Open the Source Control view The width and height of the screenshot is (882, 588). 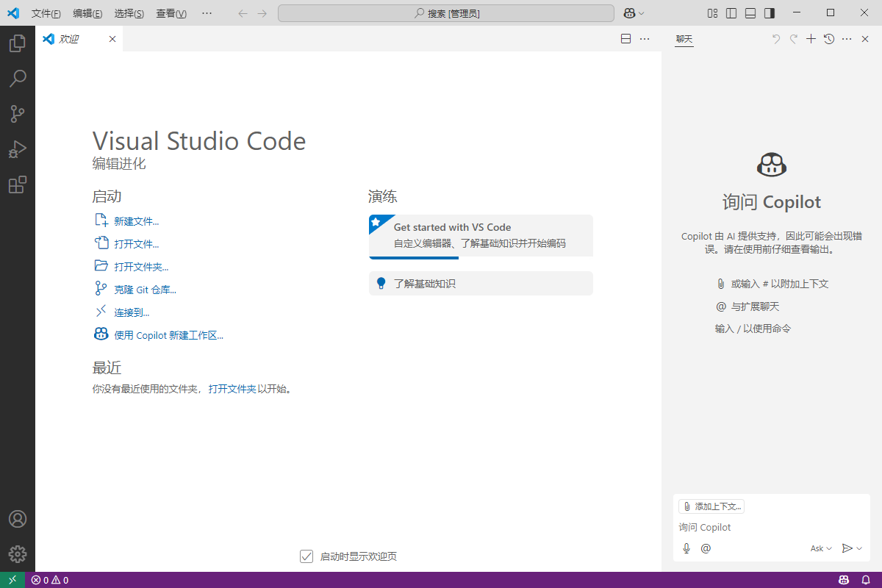[18, 114]
